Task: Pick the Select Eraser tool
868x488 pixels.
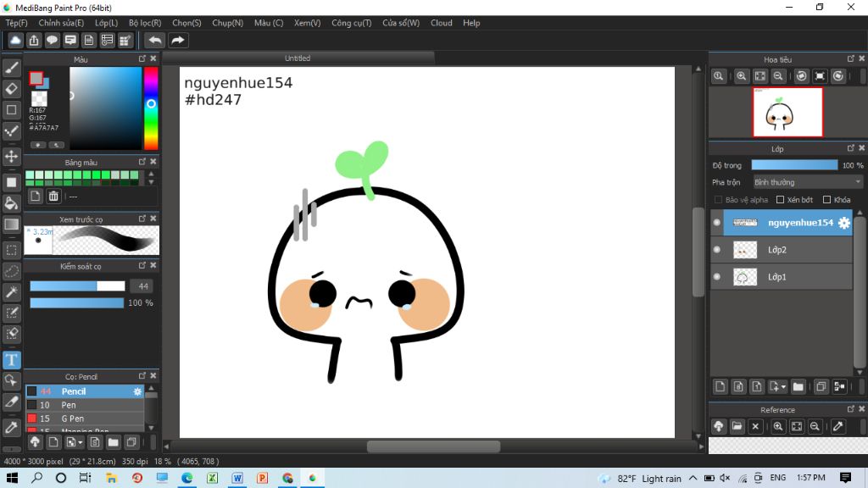Action: tap(12, 334)
